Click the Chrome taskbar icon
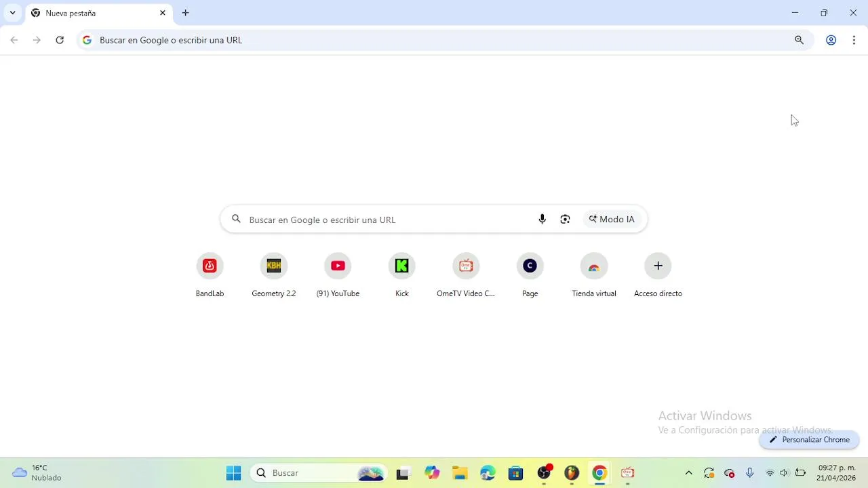This screenshot has height=488, width=868. (x=599, y=473)
